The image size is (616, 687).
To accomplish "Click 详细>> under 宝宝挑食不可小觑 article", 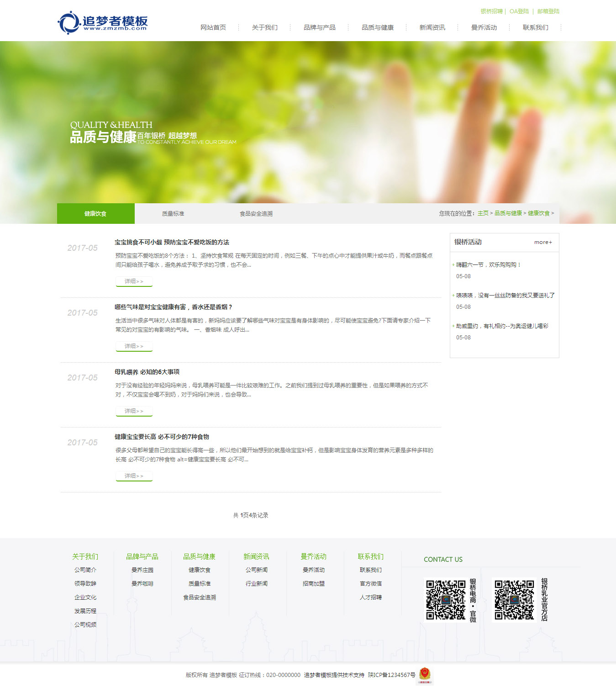I will (134, 281).
